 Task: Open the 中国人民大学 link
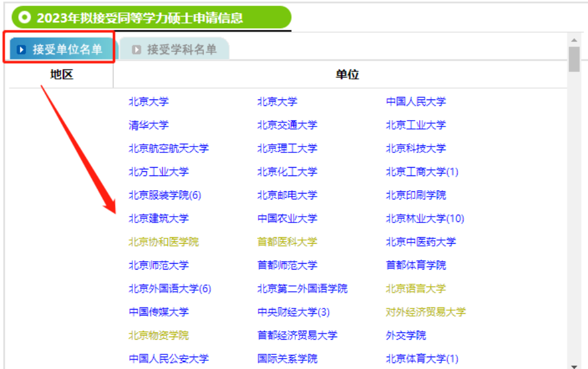416,101
